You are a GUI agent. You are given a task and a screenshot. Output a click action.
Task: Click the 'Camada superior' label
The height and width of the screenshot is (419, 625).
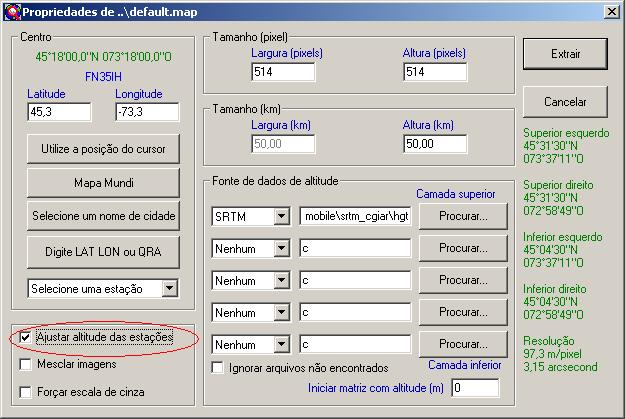(456, 194)
